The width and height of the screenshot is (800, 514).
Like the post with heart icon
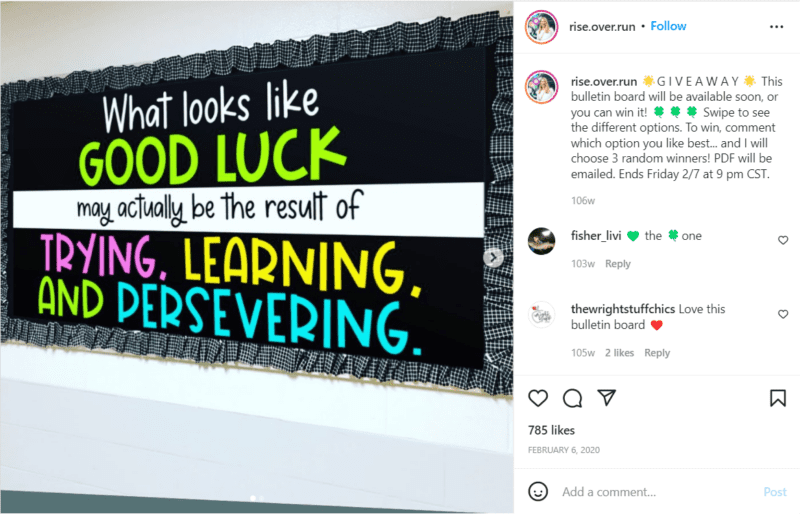coord(538,398)
